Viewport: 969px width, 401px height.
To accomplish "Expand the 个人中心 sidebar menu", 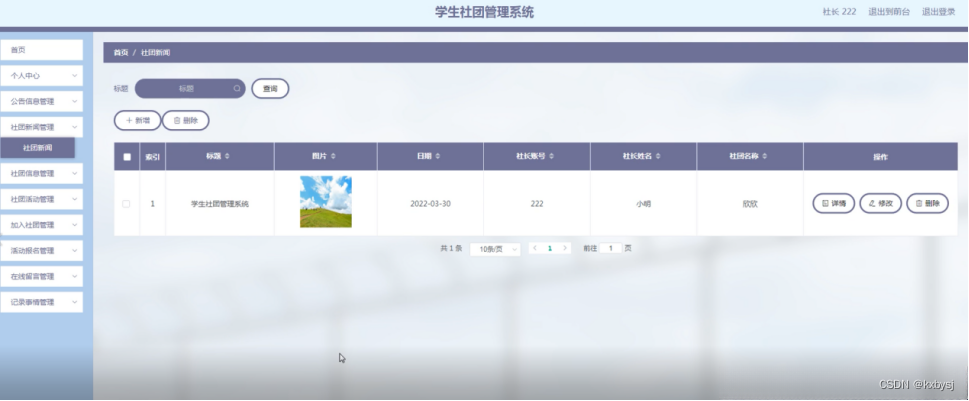I will pos(41,75).
